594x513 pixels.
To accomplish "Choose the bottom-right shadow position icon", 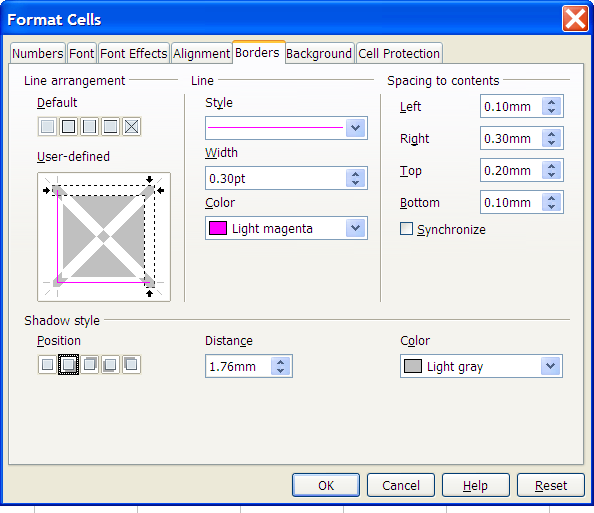I will 68,364.
